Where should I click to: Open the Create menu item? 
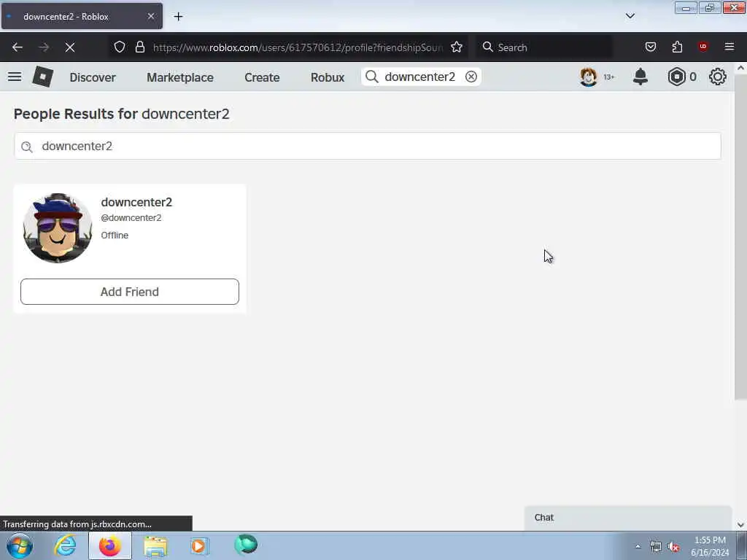click(x=262, y=77)
